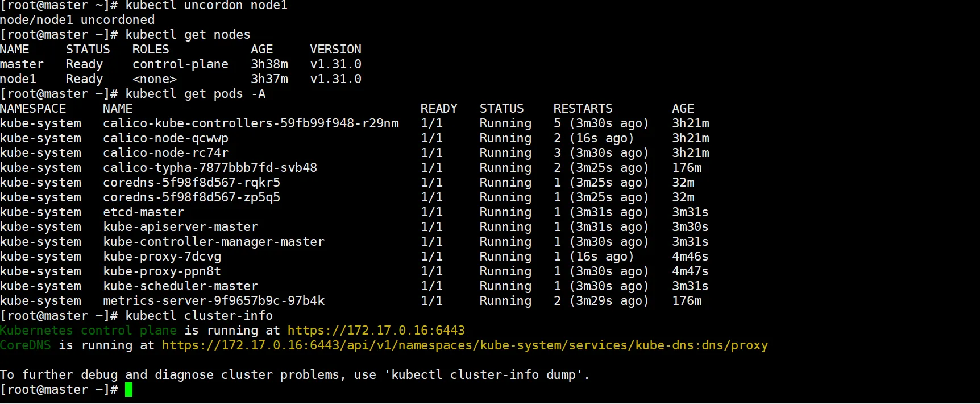Open the CoreDNS kube-dns proxy URL
Screen dimensions: 980x404
point(465,345)
